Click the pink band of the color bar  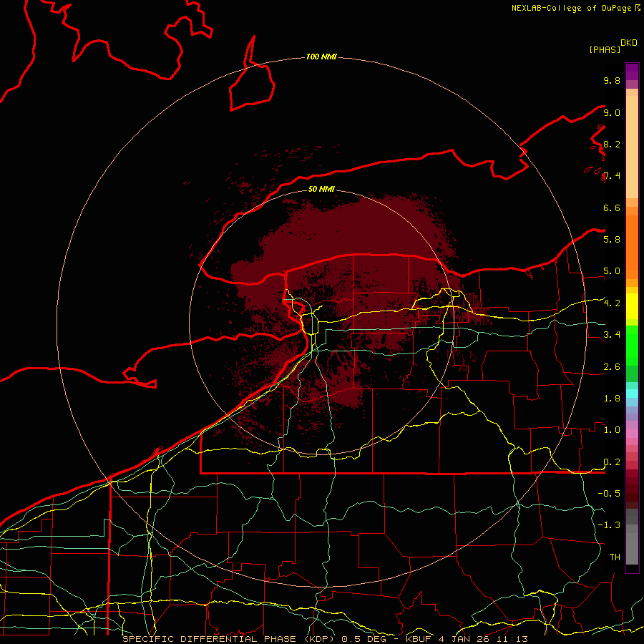point(632,433)
